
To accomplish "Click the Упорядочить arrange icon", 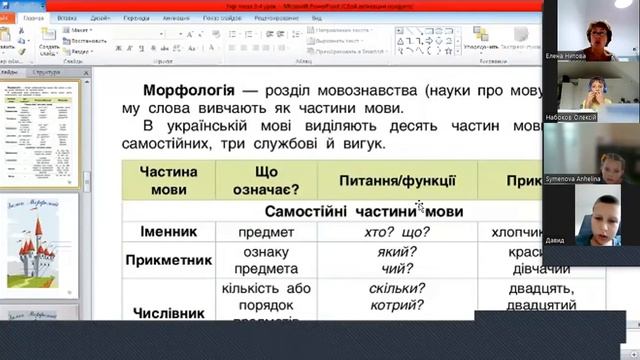I will 481,34.
